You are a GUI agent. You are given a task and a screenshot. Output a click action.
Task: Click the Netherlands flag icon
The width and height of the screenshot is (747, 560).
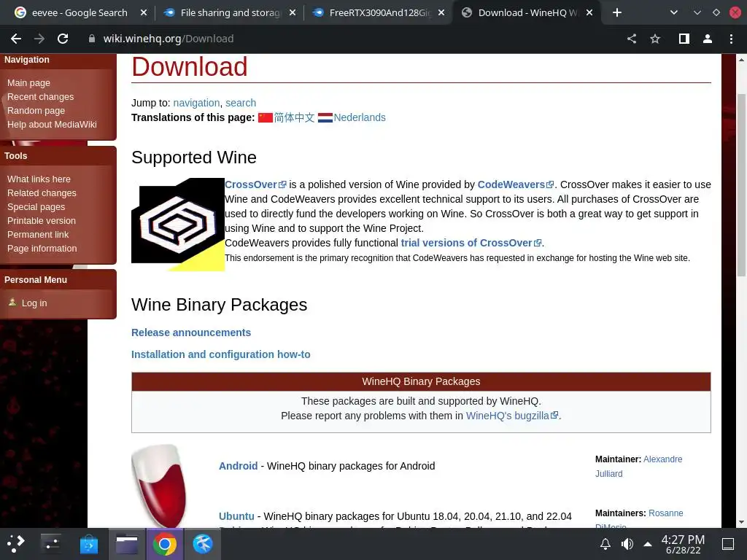pyautogui.click(x=325, y=117)
